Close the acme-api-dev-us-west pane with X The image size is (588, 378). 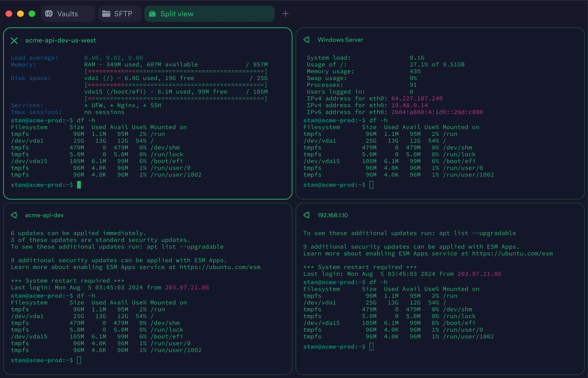(x=14, y=40)
